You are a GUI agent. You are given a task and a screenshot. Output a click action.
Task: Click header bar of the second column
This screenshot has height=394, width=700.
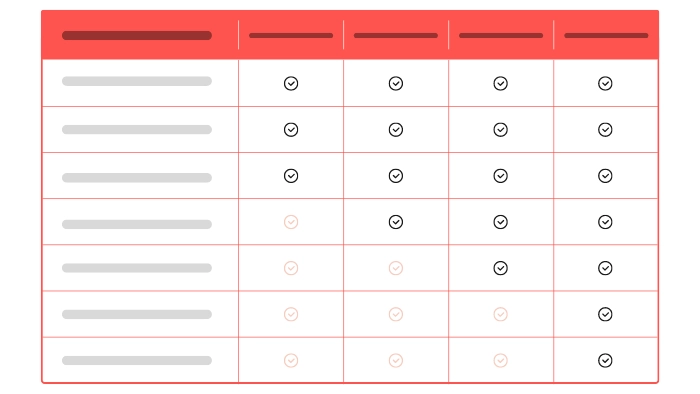291,35
